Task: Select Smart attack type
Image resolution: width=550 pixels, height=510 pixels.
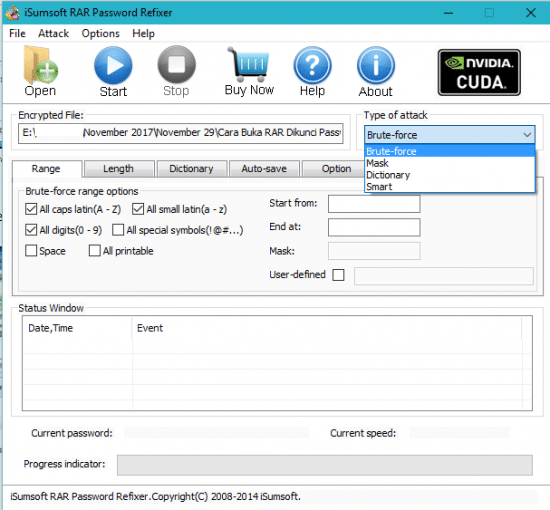Action: tap(449, 187)
